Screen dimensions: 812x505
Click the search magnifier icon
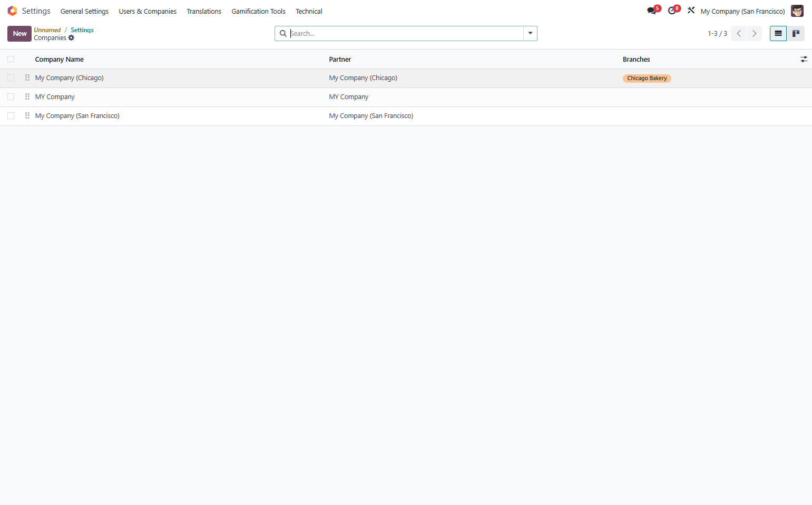(283, 34)
